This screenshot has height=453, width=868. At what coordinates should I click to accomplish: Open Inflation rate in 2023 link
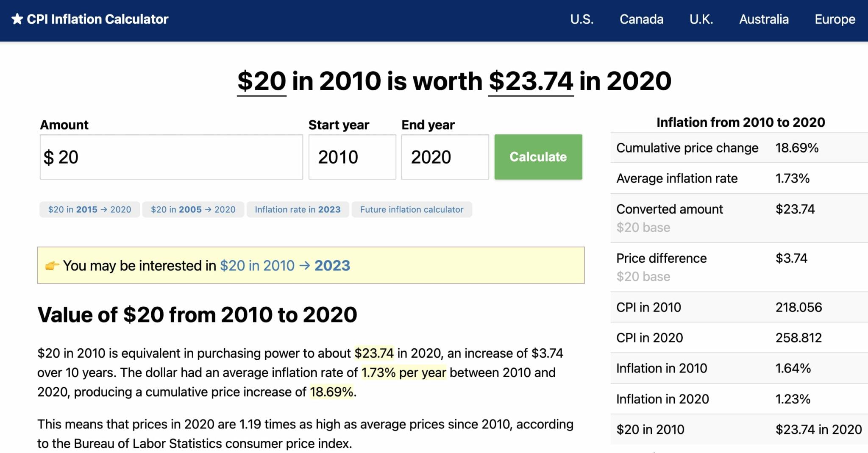[x=298, y=209]
